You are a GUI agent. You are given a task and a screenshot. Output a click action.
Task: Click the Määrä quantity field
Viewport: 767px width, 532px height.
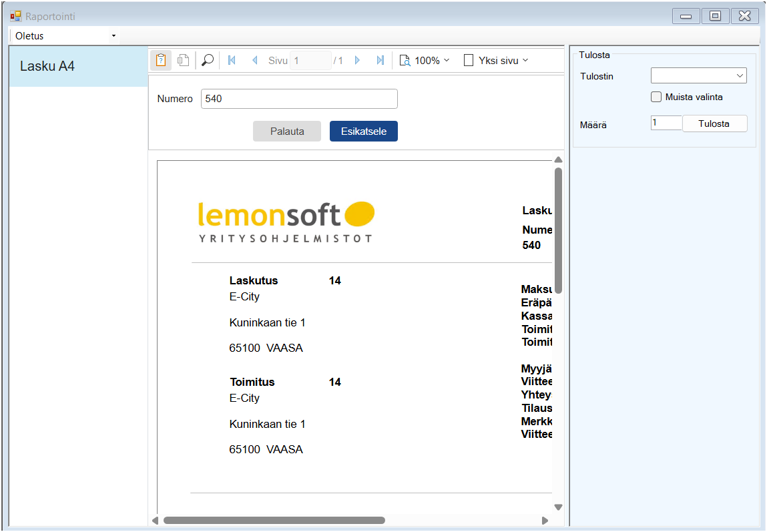tap(666, 123)
